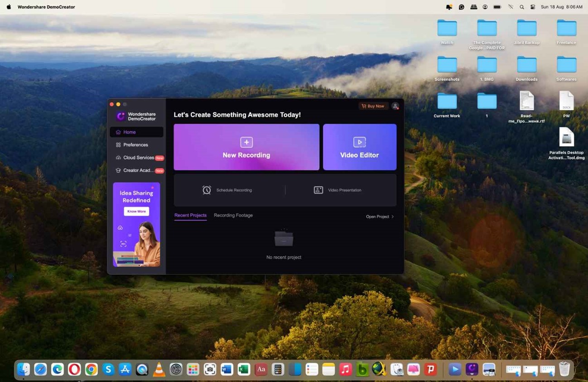Click the Idea Sharing Redefined banner image
The height and width of the screenshot is (382, 588).
[x=136, y=224]
